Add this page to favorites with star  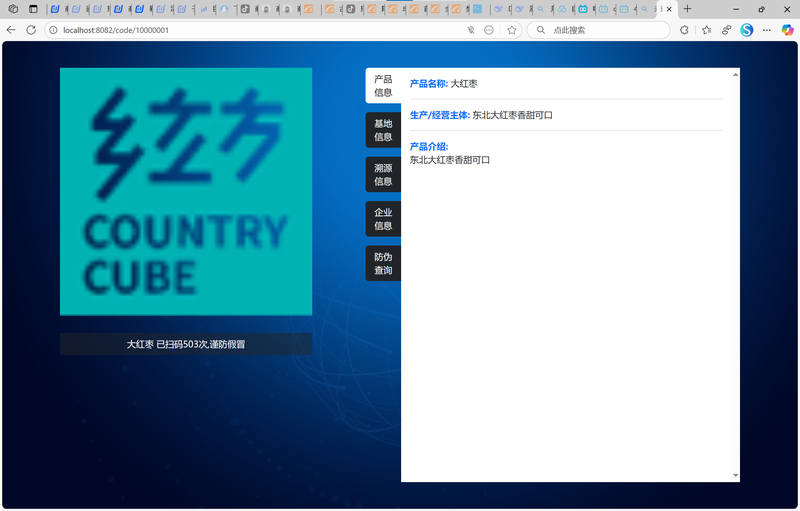[512, 30]
